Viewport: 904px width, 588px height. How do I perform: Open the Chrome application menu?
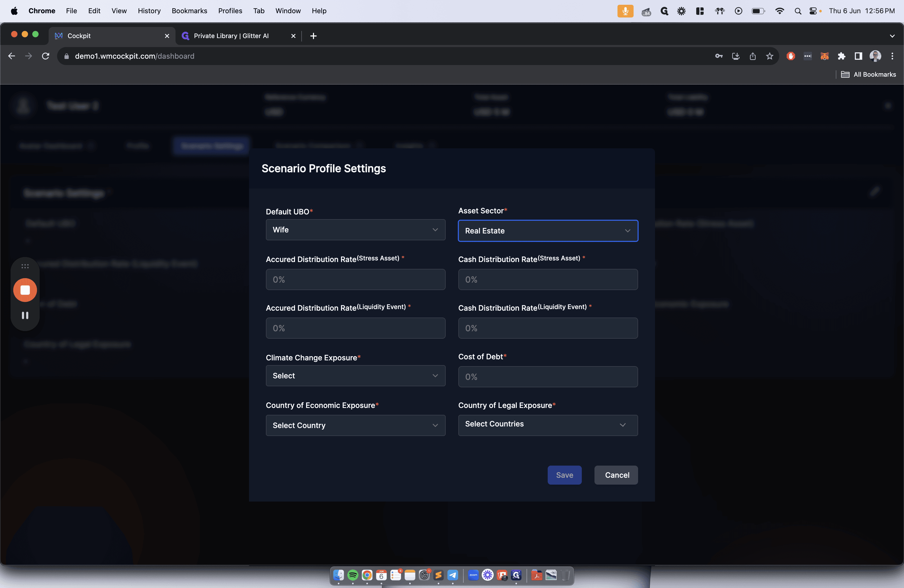[42, 11]
